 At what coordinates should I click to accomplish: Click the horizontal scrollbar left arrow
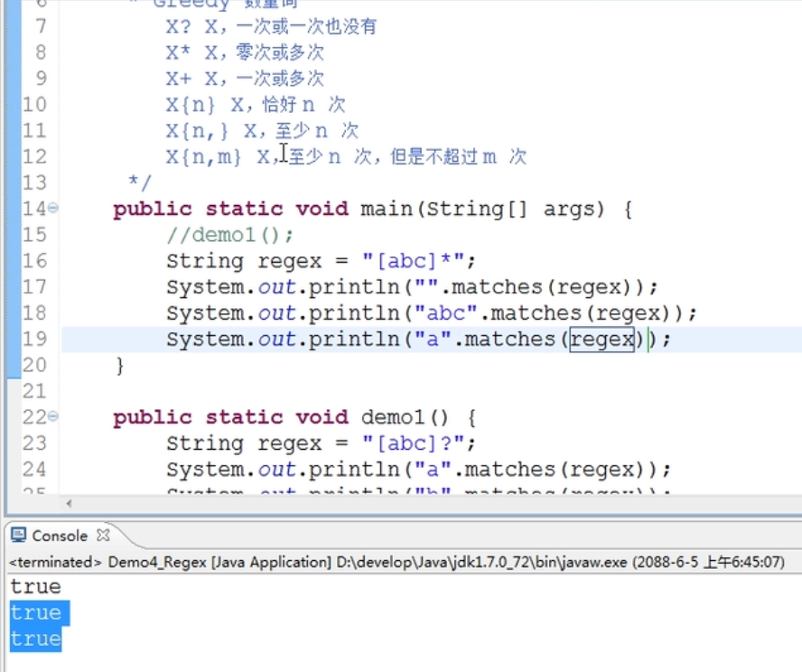(x=70, y=503)
